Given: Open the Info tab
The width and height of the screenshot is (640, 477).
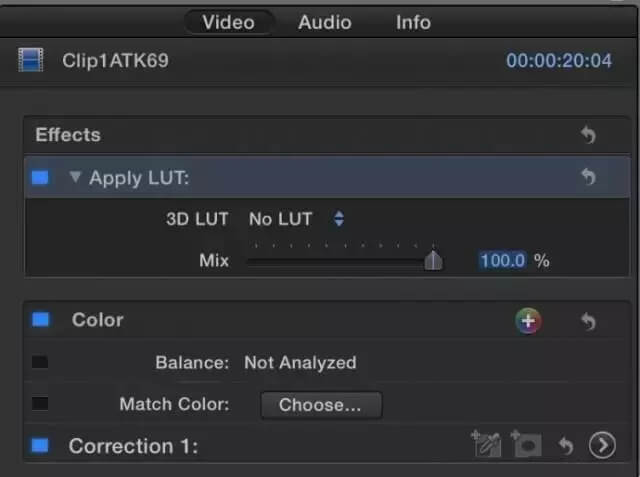Looking at the screenshot, I should (x=413, y=22).
